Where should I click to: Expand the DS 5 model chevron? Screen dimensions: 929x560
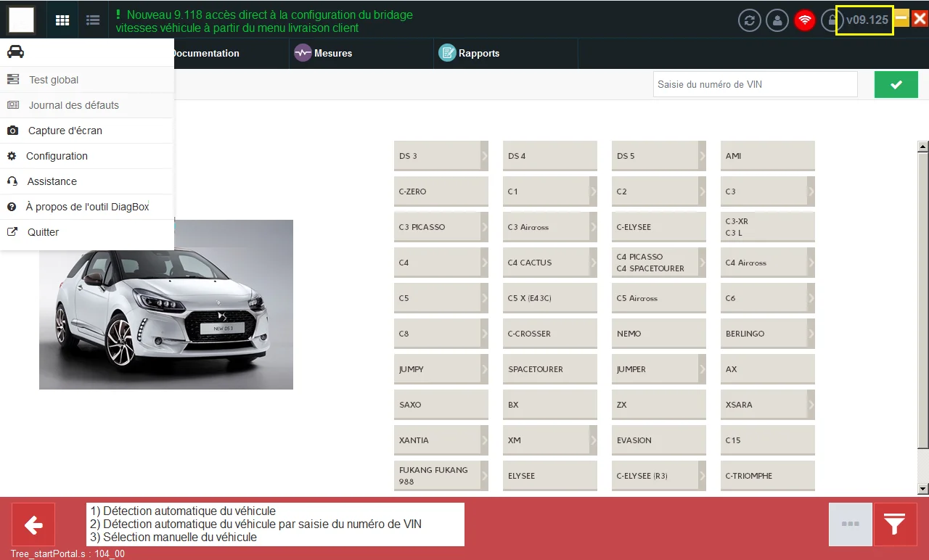[703, 156]
